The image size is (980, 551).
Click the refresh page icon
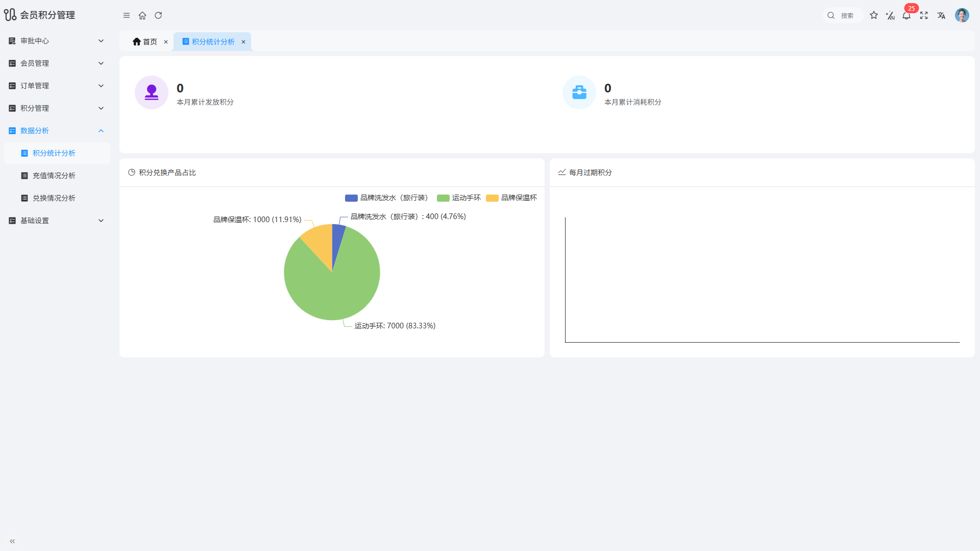pyautogui.click(x=158, y=15)
